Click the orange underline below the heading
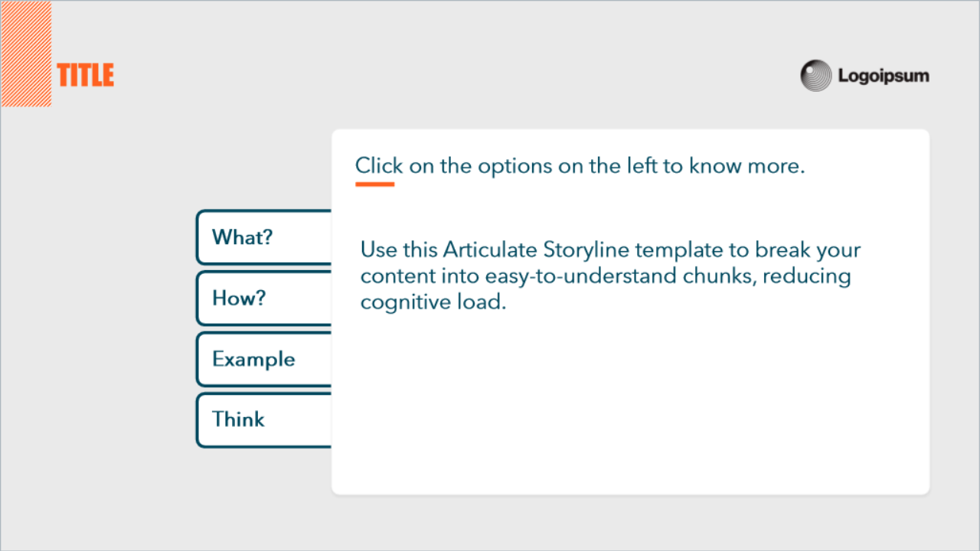 [x=374, y=184]
